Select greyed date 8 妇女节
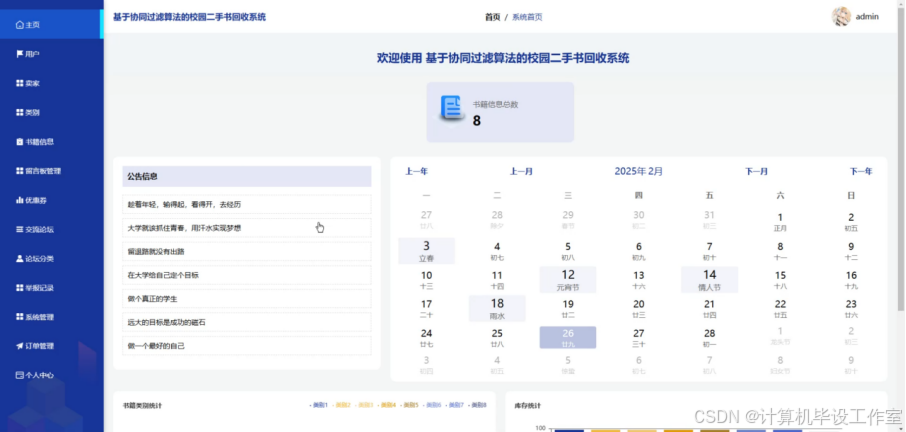906x432 pixels. click(x=780, y=366)
